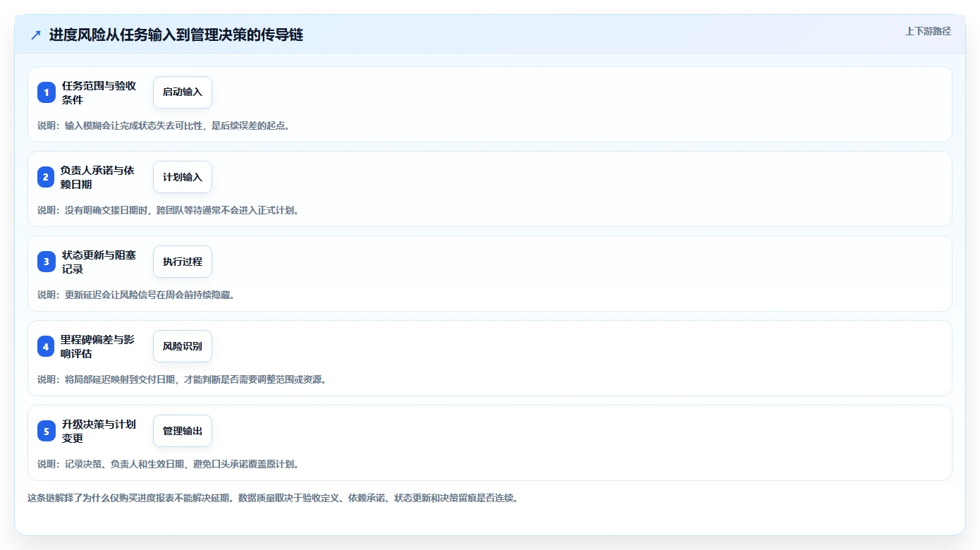
Task: Click the 执行过程 tag
Action: tap(183, 262)
